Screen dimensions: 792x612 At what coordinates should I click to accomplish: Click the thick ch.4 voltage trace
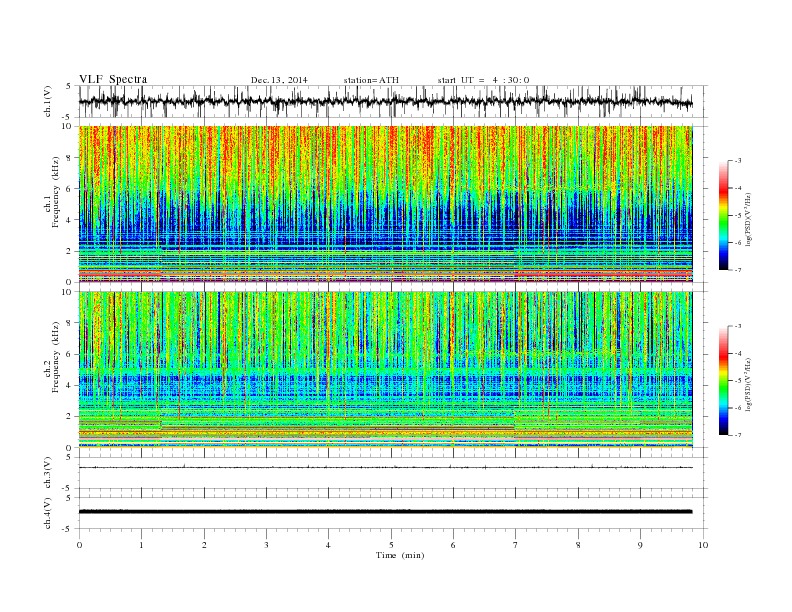tap(385, 512)
